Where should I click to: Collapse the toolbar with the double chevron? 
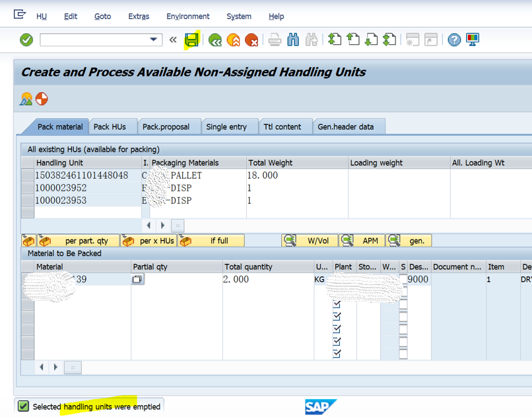click(x=174, y=40)
